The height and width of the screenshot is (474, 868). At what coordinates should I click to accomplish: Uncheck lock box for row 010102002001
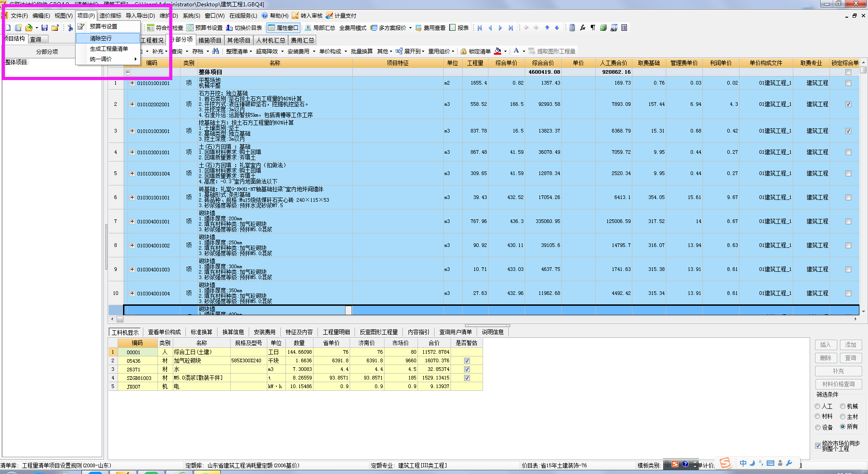848,104
